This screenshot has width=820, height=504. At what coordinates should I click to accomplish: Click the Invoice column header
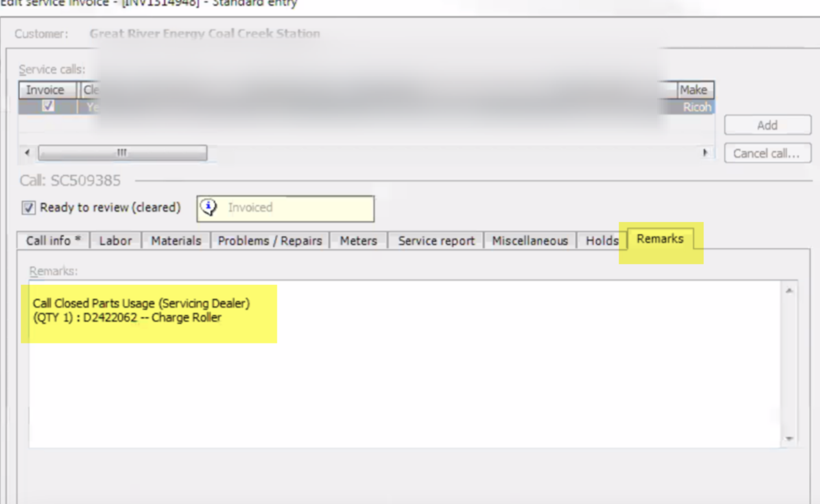(48, 90)
